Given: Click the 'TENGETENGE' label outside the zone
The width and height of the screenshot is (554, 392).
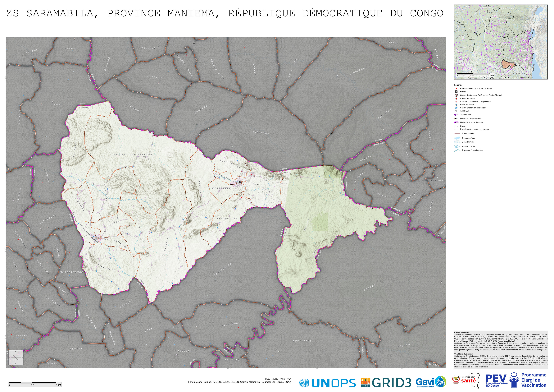Looking at the screenshot, I should click(223, 269).
